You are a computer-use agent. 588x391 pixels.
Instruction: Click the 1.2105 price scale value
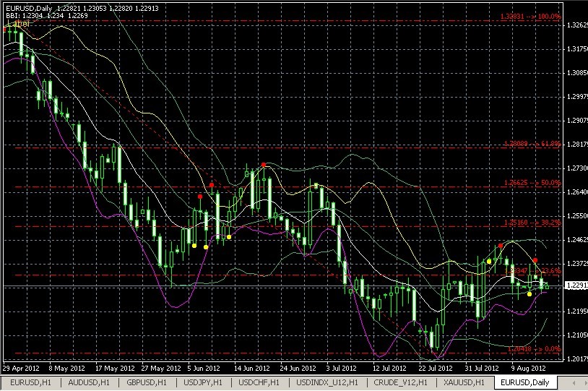[x=576, y=335]
